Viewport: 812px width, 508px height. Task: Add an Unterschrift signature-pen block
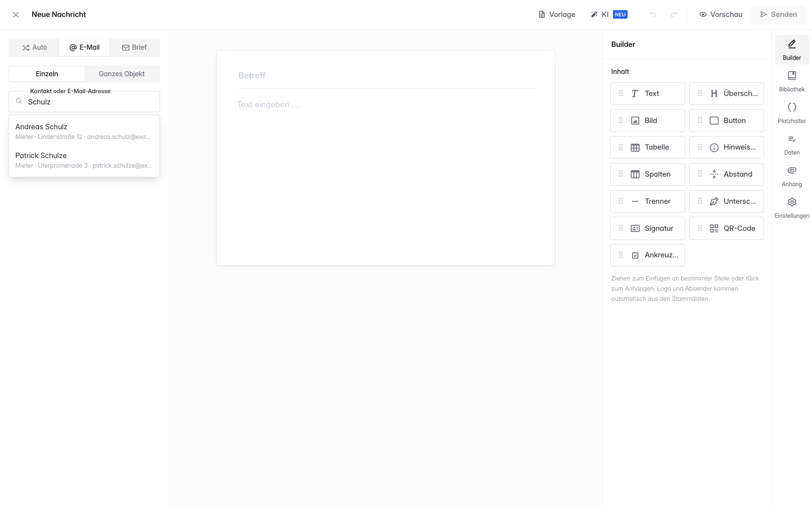pyautogui.click(x=726, y=202)
